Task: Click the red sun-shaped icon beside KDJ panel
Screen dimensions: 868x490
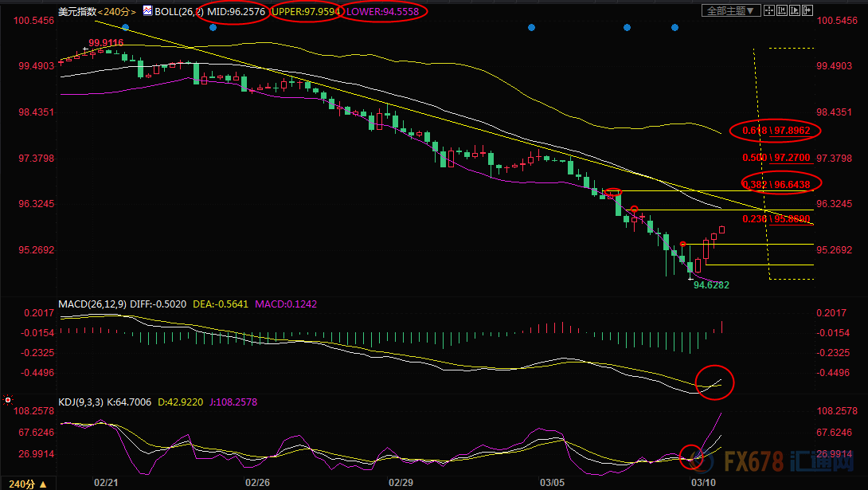Action: click(x=7, y=399)
